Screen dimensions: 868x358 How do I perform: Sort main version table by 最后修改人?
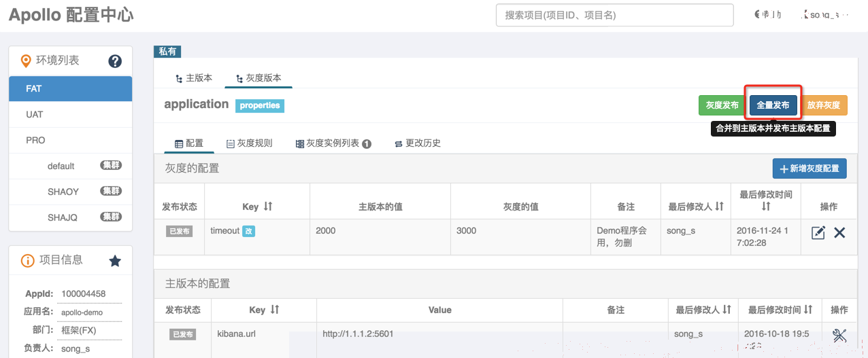pos(727,309)
